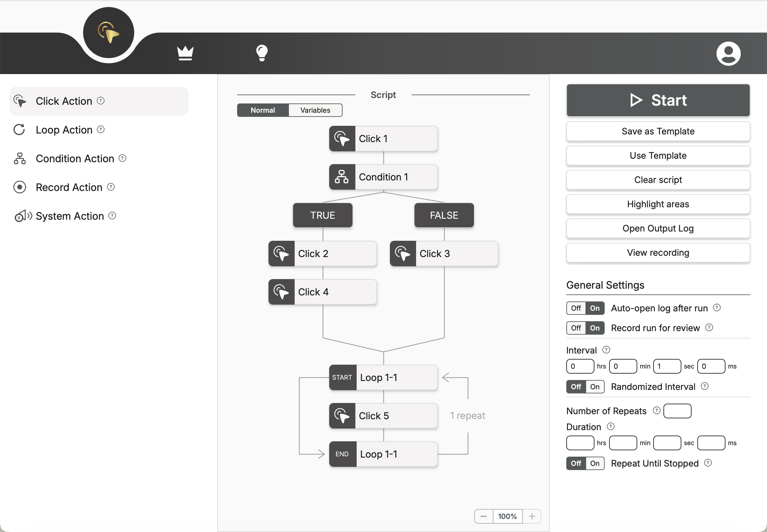Image resolution: width=767 pixels, height=532 pixels.
Task: Set Repeat Until Stopped to On
Action: pos(595,464)
